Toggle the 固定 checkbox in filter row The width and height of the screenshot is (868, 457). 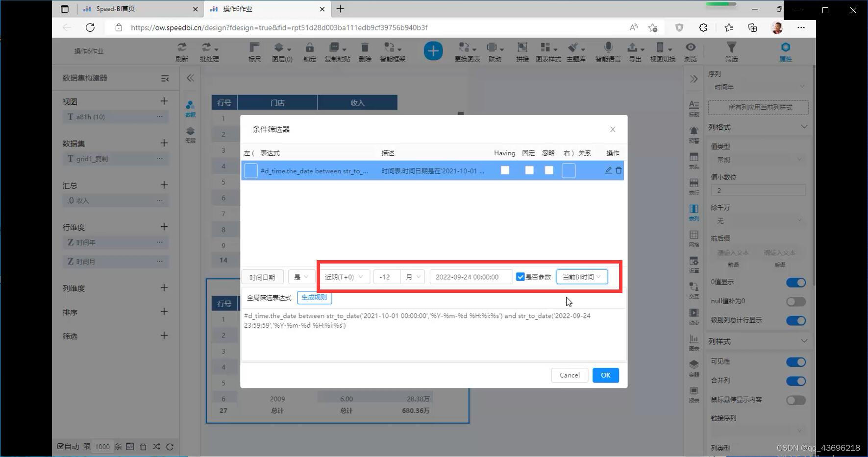coord(529,170)
